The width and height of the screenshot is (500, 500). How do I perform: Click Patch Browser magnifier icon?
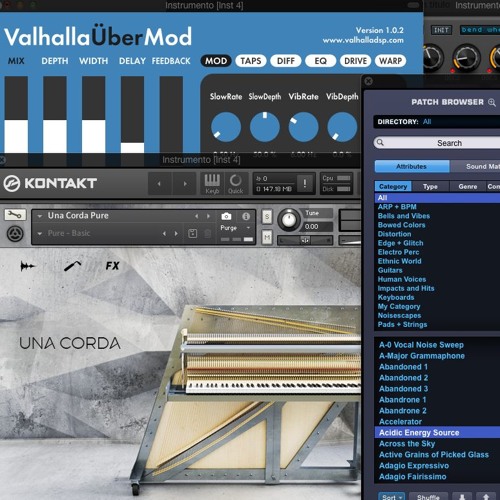pyautogui.click(x=492, y=102)
